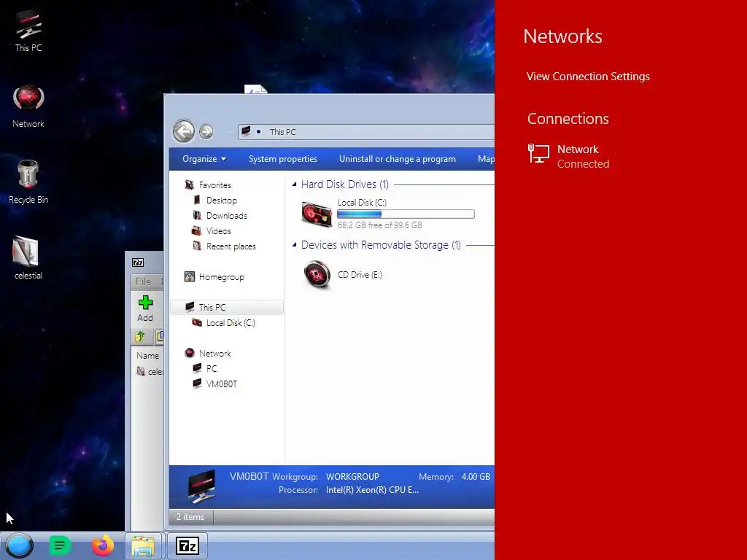Open the Recycle Bin desktop icon

tap(28, 182)
